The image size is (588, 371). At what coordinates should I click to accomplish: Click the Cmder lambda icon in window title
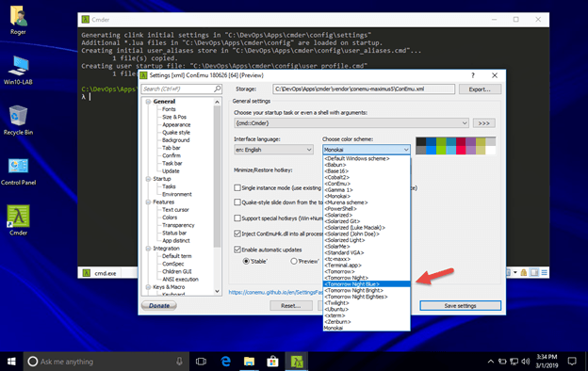coord(86,20)
